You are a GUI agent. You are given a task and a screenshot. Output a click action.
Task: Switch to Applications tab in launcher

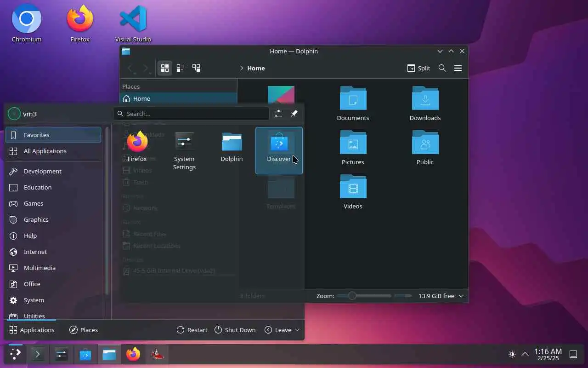(x=32, y=330)
